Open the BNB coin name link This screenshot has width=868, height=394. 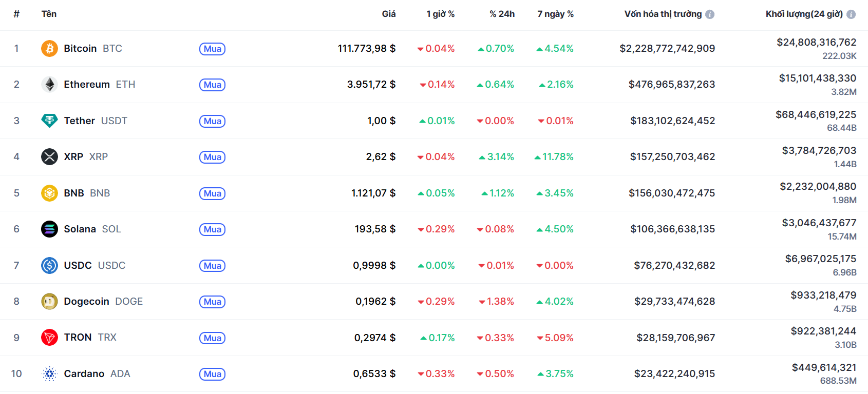point(74,193)
